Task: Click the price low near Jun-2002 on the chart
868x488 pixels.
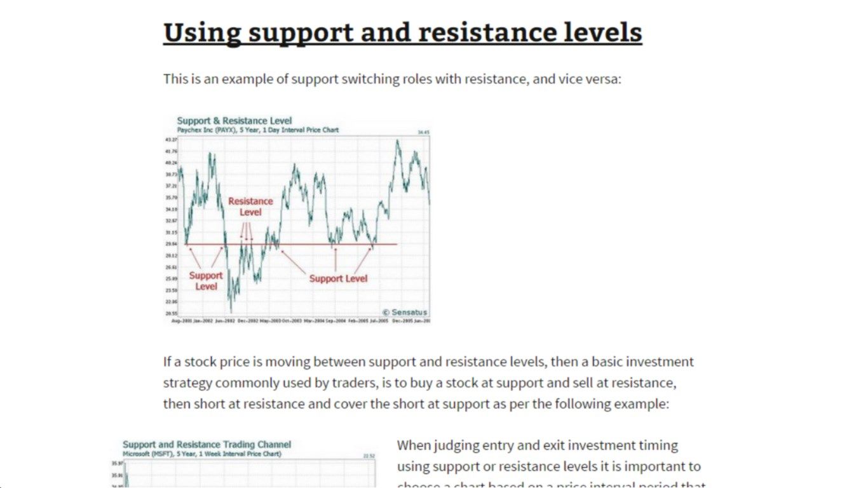Action: [231, 309]
